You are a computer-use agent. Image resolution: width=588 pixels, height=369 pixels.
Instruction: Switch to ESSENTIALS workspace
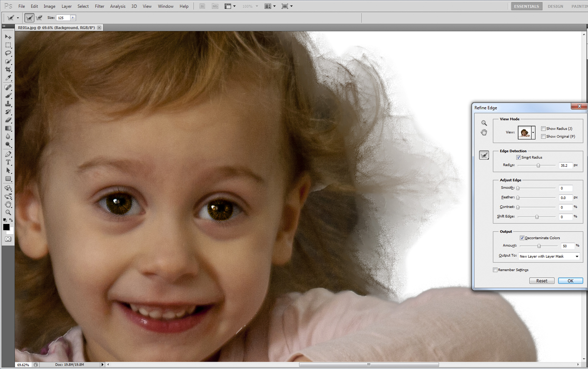coord(527,6)
